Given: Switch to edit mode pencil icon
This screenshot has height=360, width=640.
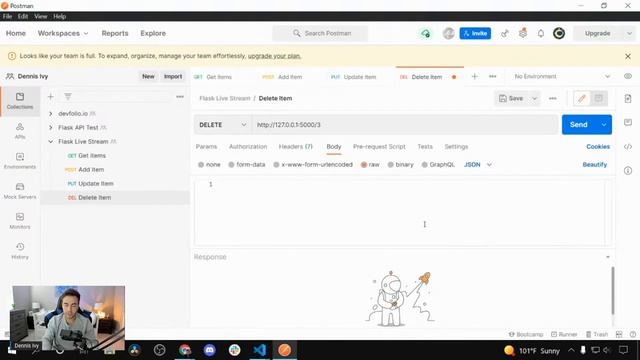Looking at the screenshot, I should [x=582, y=98].
